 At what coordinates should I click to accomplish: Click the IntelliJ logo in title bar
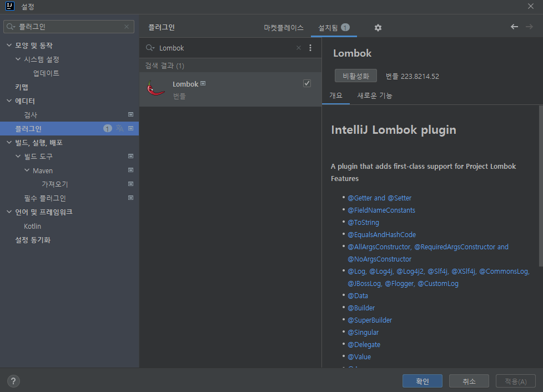pyautogui.click(x=10, y=6)
